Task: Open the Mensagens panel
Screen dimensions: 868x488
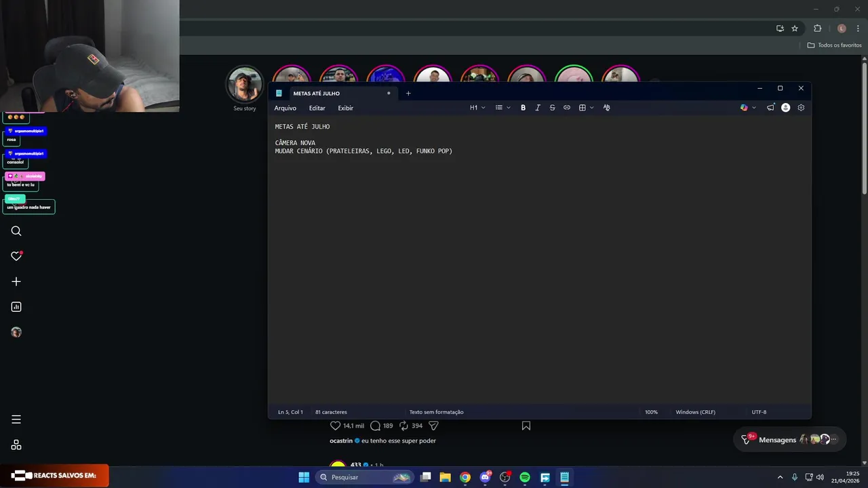Action: coord(789,439)
